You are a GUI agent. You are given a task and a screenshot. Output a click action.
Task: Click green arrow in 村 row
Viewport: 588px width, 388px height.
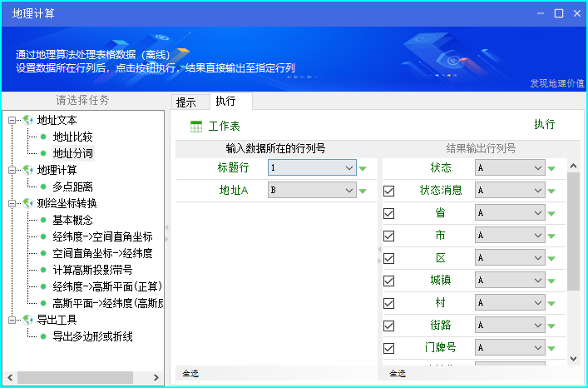pos(551,304)
